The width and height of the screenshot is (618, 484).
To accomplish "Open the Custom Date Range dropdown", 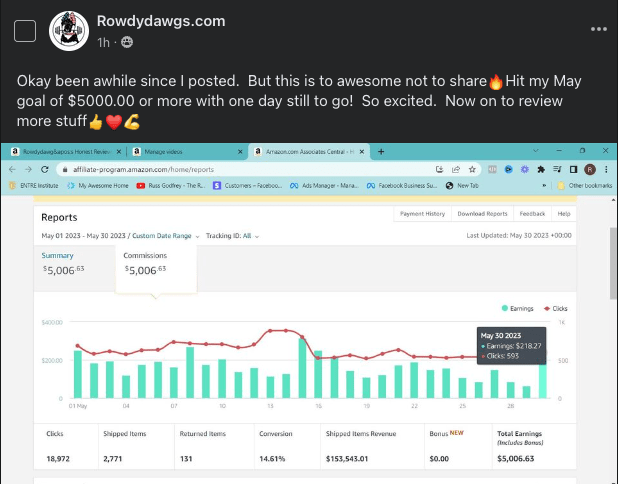I will 166,236.
